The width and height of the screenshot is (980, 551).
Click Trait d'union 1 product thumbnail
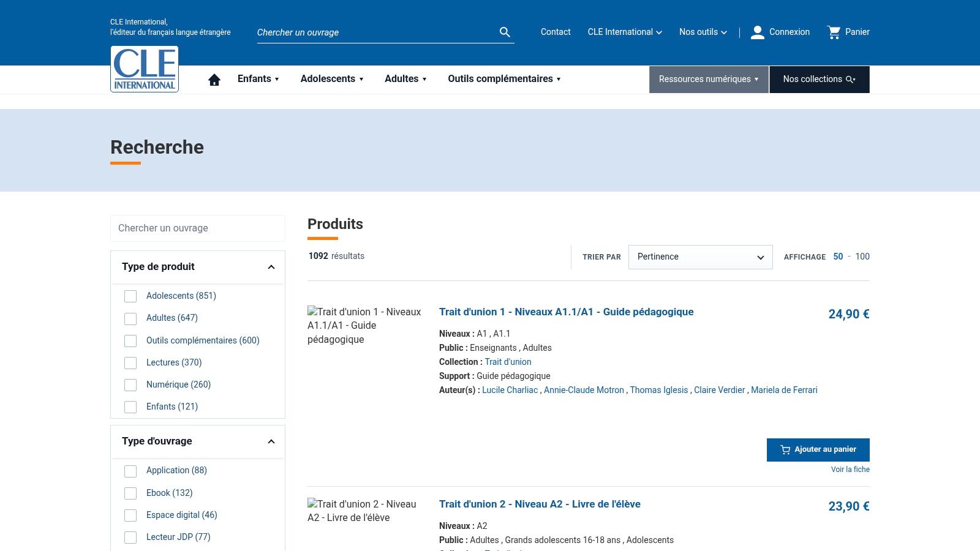tap(365, 326)
